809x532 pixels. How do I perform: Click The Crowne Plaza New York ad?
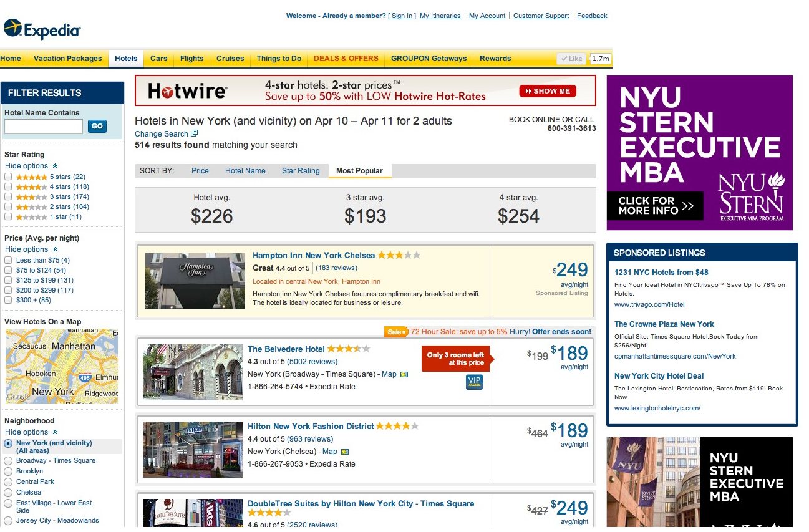pos(664,324)
